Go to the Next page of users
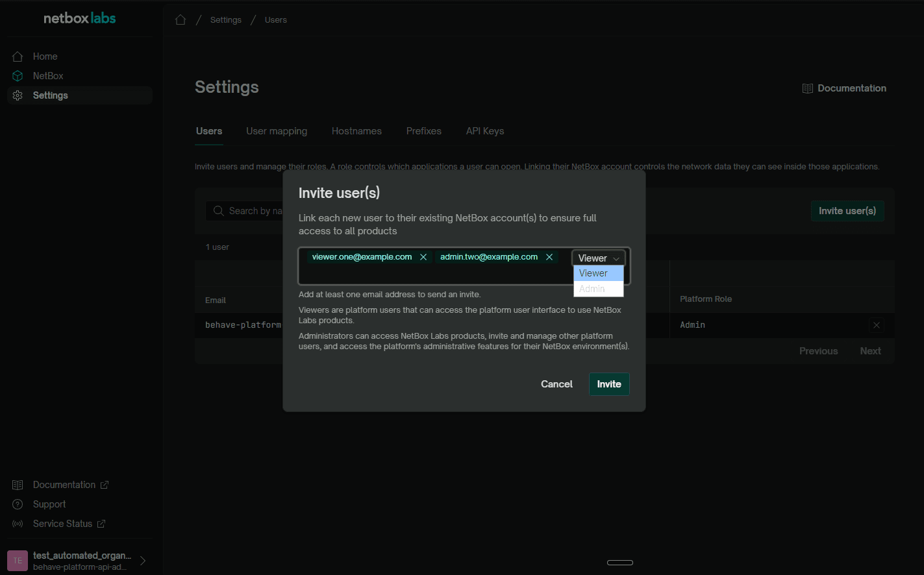This screenshot has width=924, height=575. click(870, 351)
